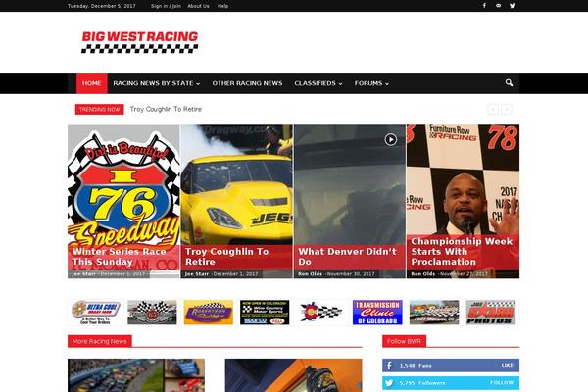
Task: Open Winter Series Race This Sunday article
Action: pyautogui.click(x=119, y=257)
